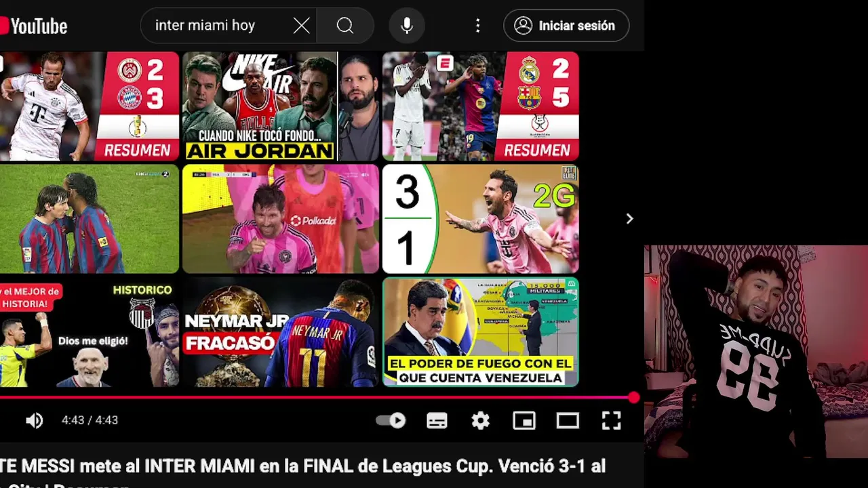Click the magnifier search button
The image size is (868, 488).
pos(345,26)
